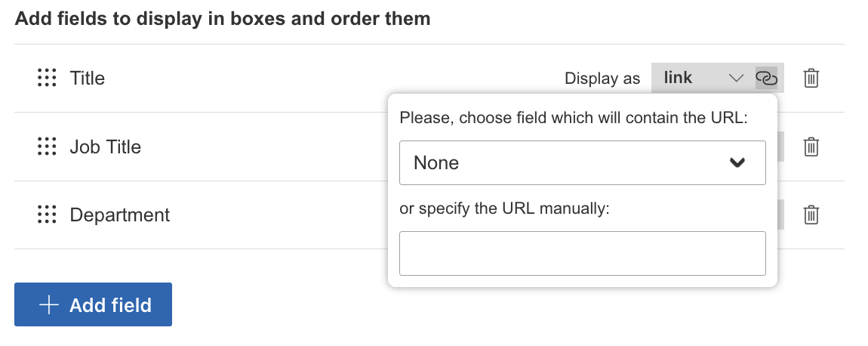The height and width of the screenshot is (346, 868).
Task: Select the Department row label
Action: (120, 215)
